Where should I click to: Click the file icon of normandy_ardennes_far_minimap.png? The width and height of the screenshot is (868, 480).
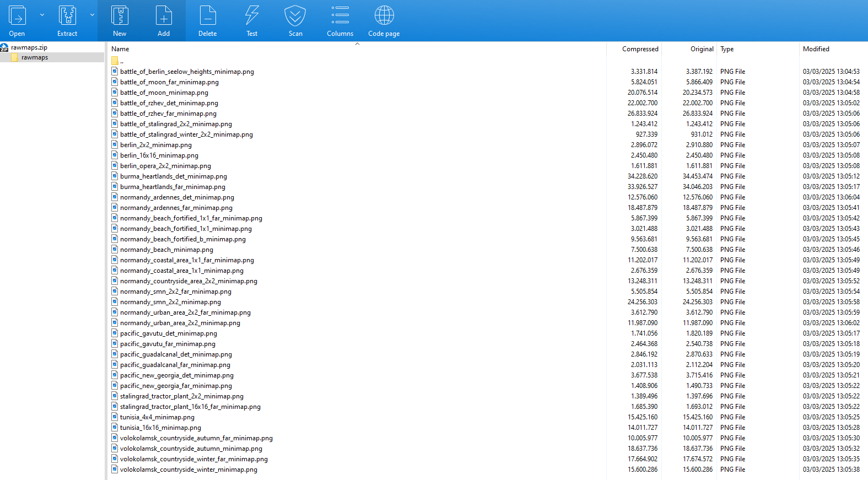pos(115,207)
